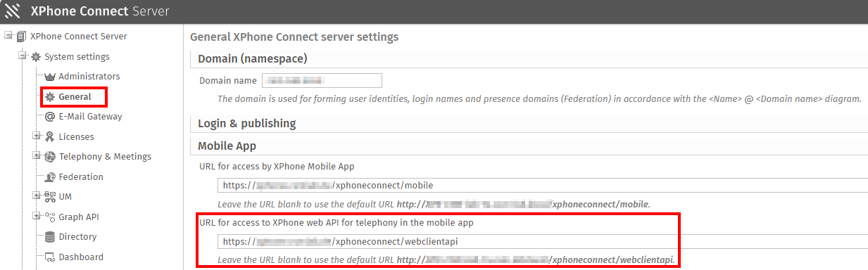The height and width of the screenshot is (270, 868).
Task: Select System settings tree entry
Action: pos(77,56)
